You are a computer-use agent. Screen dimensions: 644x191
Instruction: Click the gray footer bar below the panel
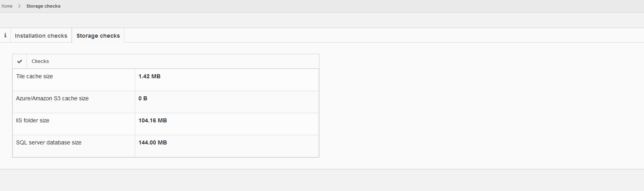point(321,180)
